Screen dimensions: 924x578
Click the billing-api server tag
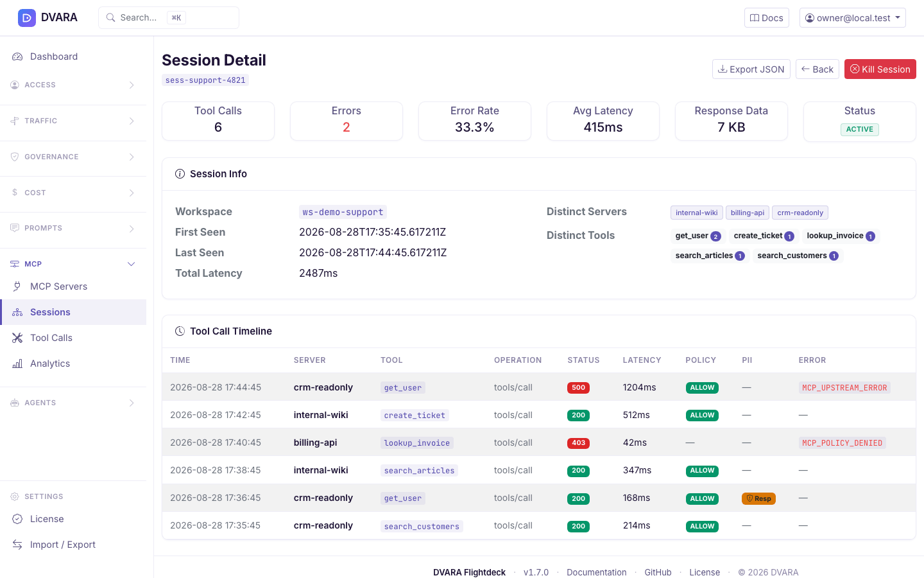(748, 213)
